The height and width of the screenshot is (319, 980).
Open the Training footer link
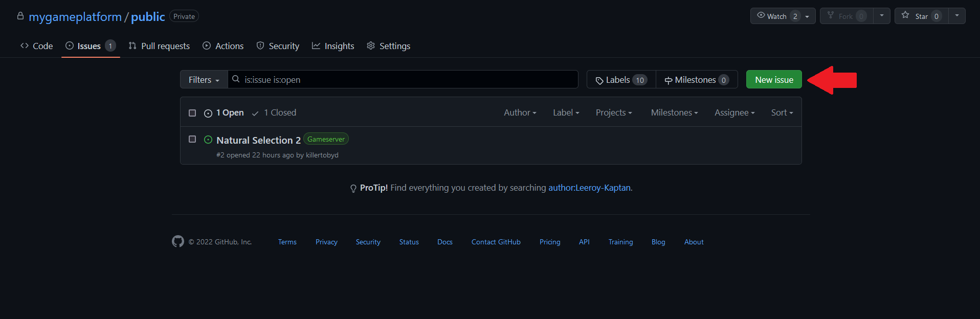[620, 242]
